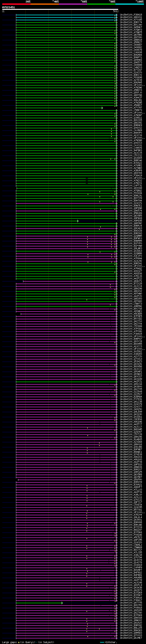Select the UniRef100_B8LLK5 label
The image size is (146, 644).
click(x=131, y=628)
